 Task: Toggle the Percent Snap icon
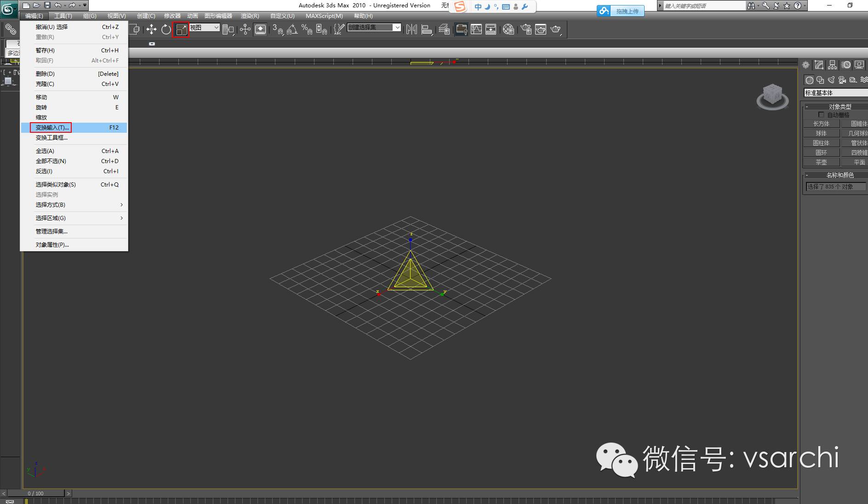(307, 29)
